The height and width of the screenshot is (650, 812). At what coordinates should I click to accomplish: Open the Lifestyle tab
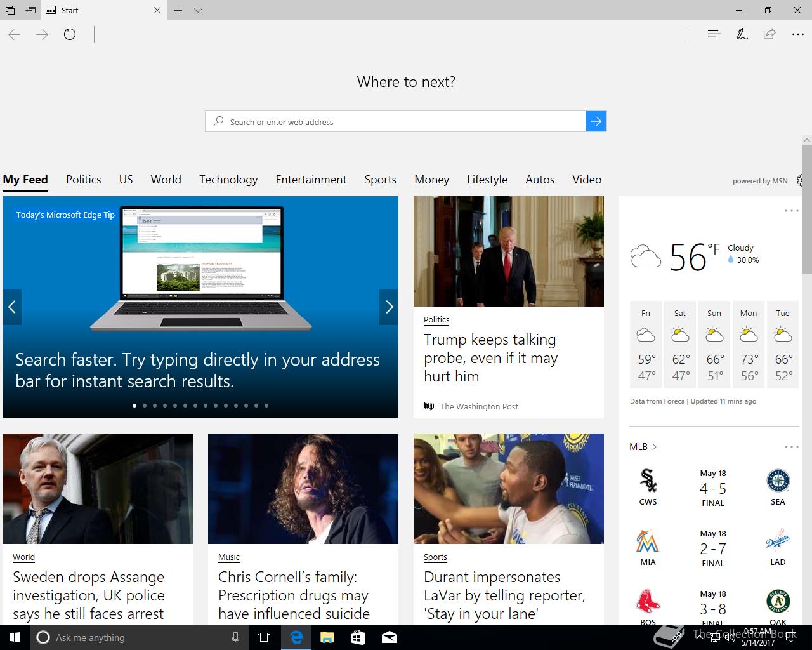click(487, 180)
